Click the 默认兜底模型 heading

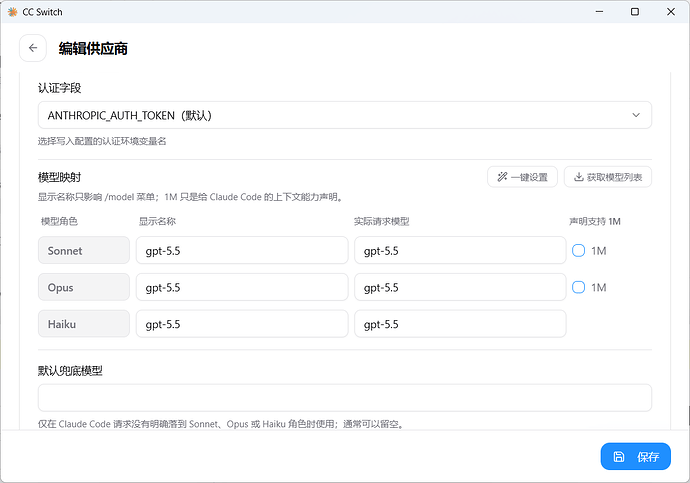click(70, 371)
